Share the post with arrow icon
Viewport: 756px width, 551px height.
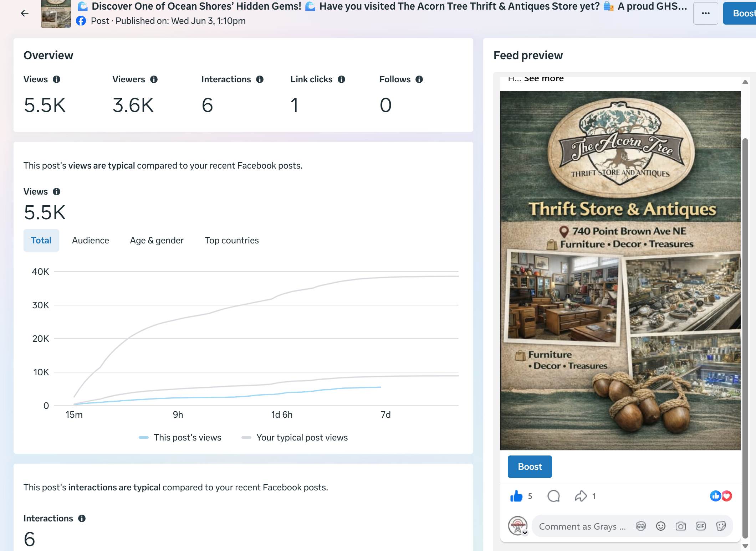pyautogui.click(x=581, y=496)
